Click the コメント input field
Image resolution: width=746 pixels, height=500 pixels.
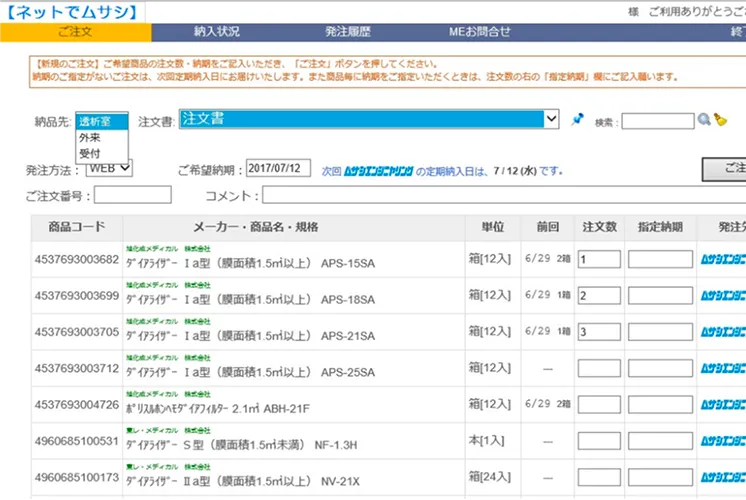point(504,195)
